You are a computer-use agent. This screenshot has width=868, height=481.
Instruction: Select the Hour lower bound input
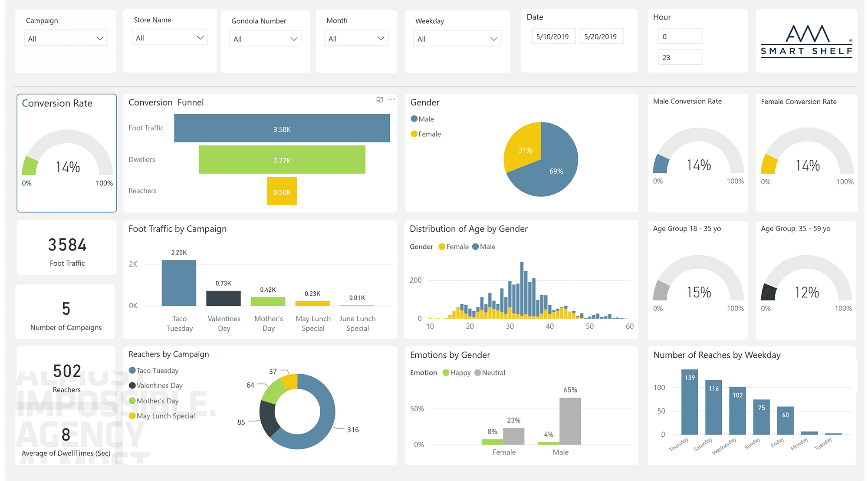click(680, 36)
